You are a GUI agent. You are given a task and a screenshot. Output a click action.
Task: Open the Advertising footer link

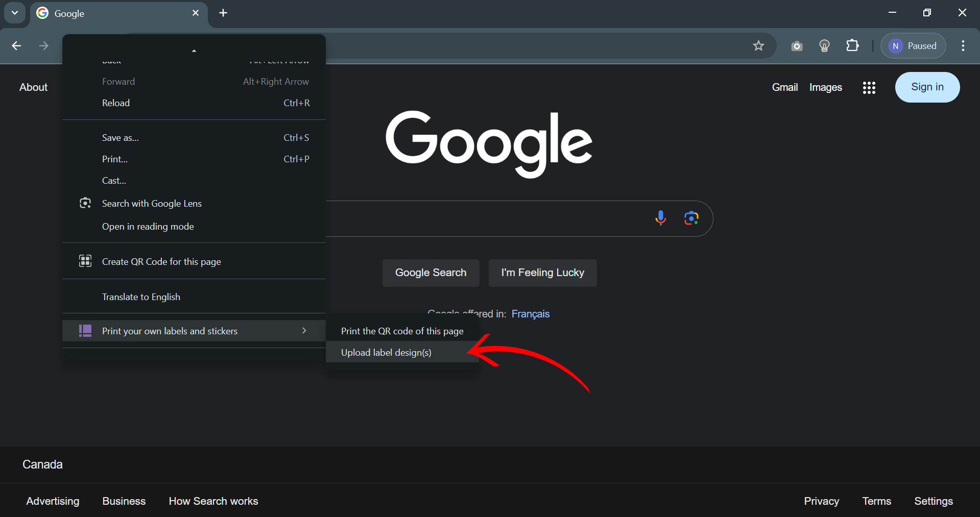(x=53, y=501)
